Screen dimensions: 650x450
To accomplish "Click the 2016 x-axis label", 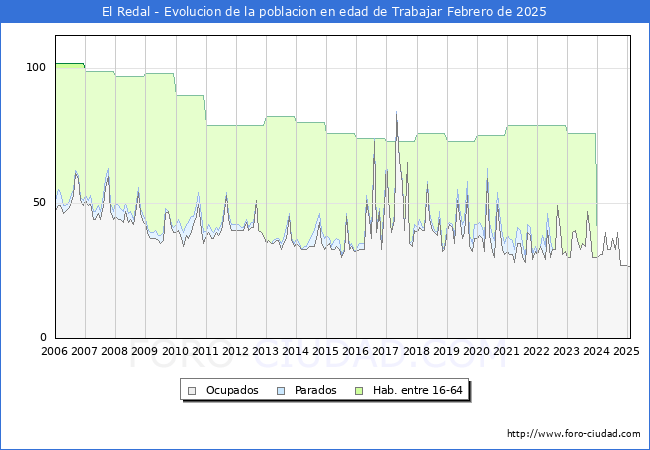I will tap(355, 351).
